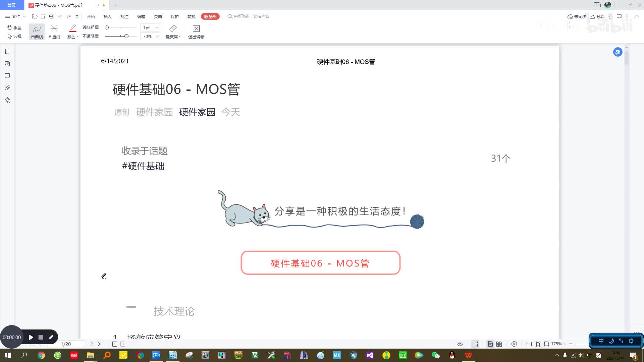Image resolution: width=644 pixels, height=362 pixels.
Task: Open the Insert (插入) ribbon tab
Action: click(107, 16)
